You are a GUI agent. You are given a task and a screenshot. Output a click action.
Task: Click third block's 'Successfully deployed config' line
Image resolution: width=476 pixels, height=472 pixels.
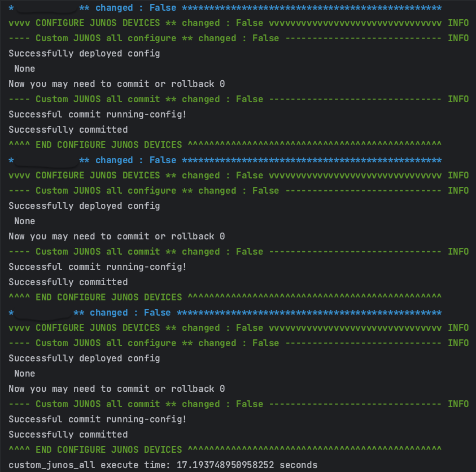pos(84,359)
